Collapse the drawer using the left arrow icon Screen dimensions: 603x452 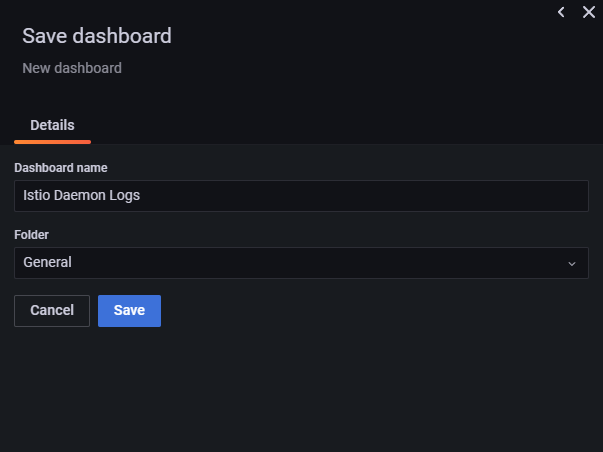coord(561,12)
